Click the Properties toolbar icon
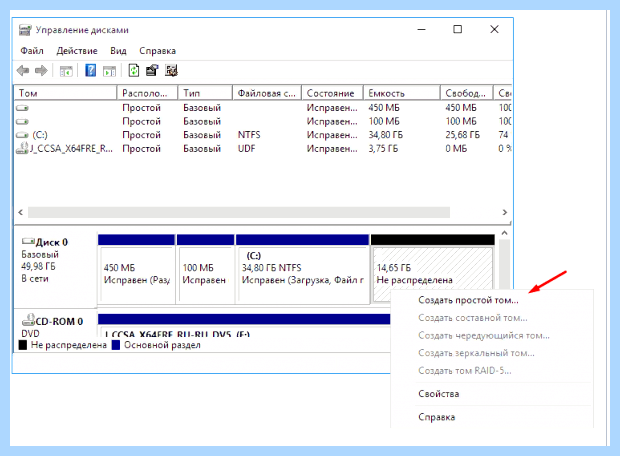620x456 pixels. 152,71
